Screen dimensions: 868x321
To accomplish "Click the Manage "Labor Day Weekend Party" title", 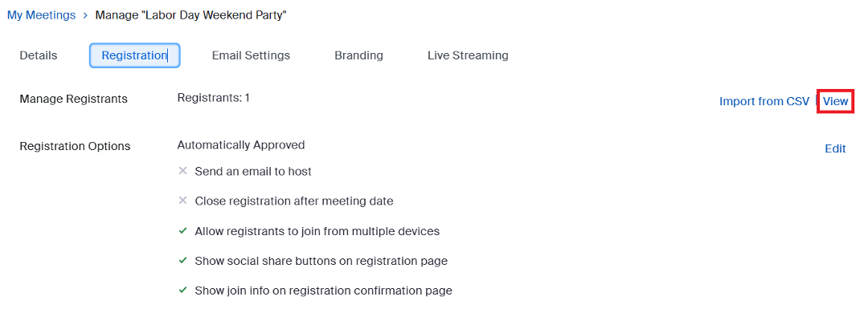I will 190,15.
